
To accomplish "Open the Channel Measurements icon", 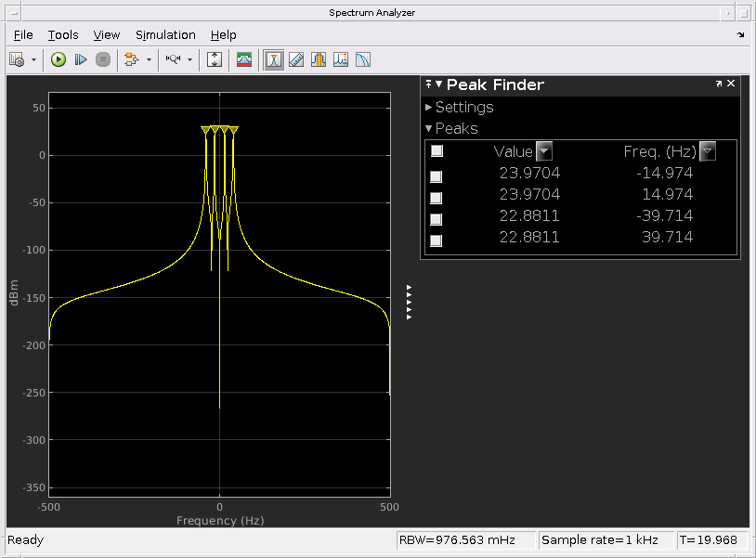I will [319, 59].
